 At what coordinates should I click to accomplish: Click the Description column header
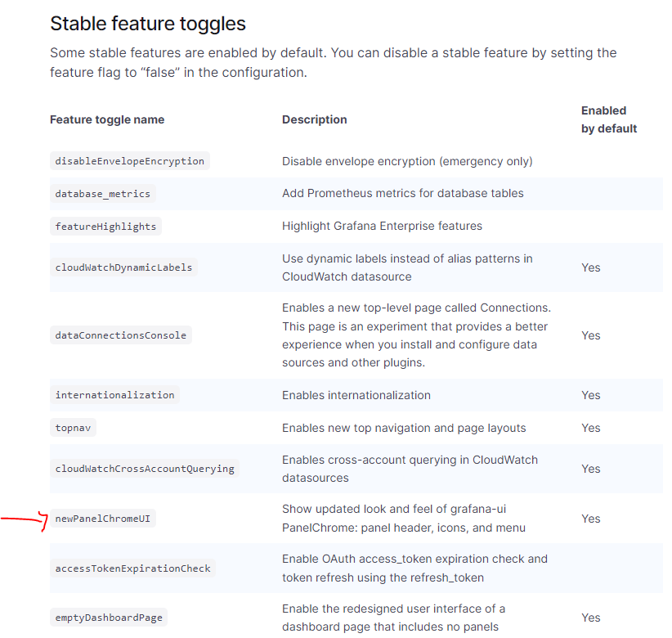(315, 119)
